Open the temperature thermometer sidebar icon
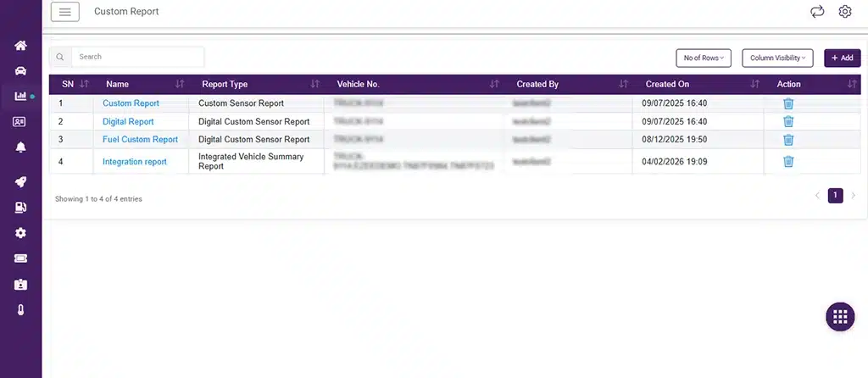The height and width of the screenshot is (378, 868). pyautogui.click(x=20, y=310)
